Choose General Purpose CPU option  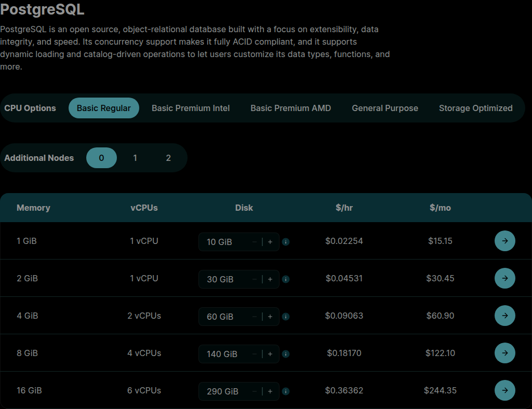tap(385, 108)
